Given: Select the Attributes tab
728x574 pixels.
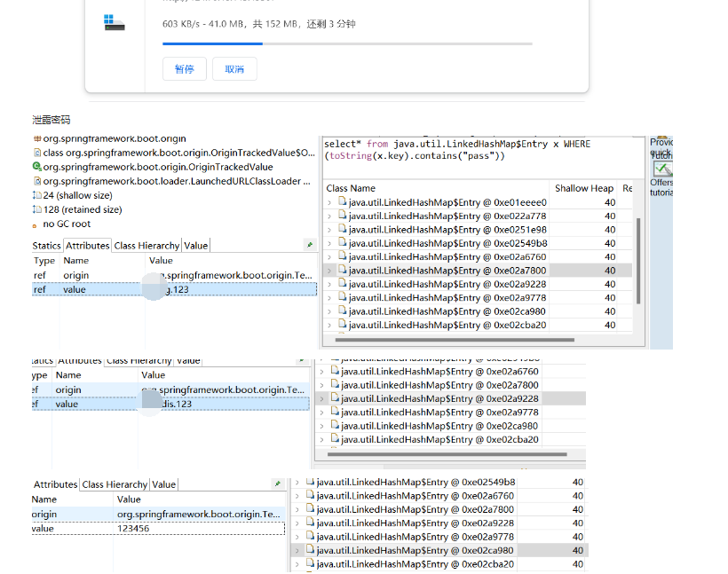Looking at the screenshot, I should 87,245.
